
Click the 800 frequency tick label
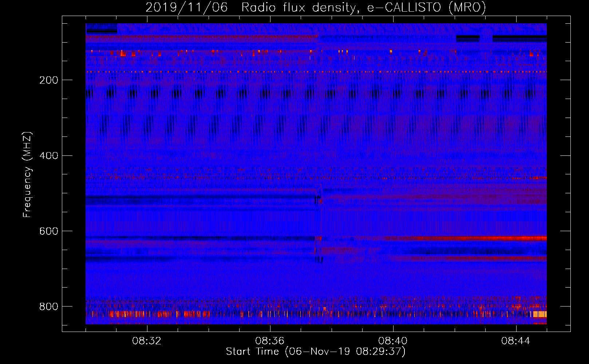coord(49,307)
